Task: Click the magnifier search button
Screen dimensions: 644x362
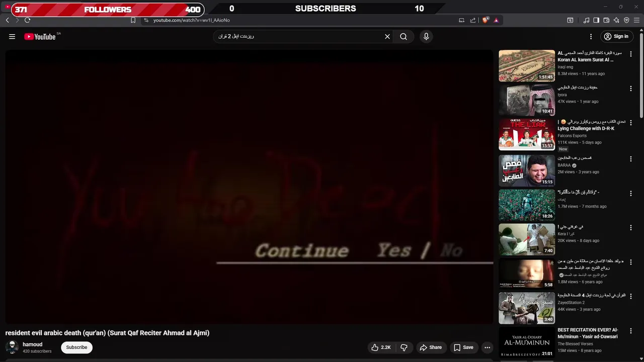Action: pyautogui.click(x=404, y=36)
